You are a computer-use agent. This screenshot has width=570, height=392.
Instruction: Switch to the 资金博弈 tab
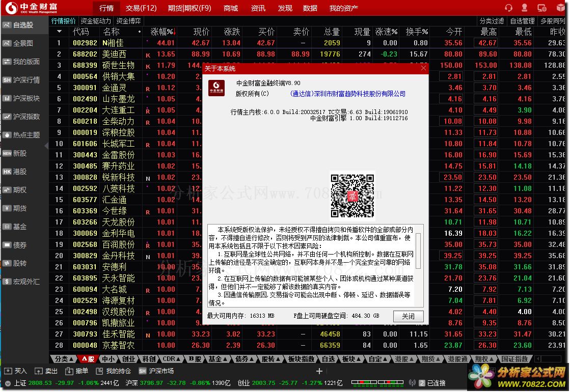click(128, 21)
